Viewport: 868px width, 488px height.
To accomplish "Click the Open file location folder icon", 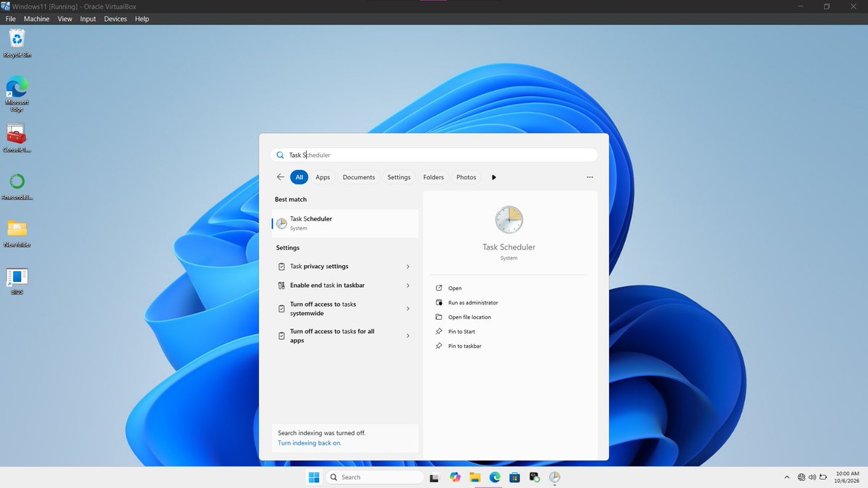I will (439, 317).
